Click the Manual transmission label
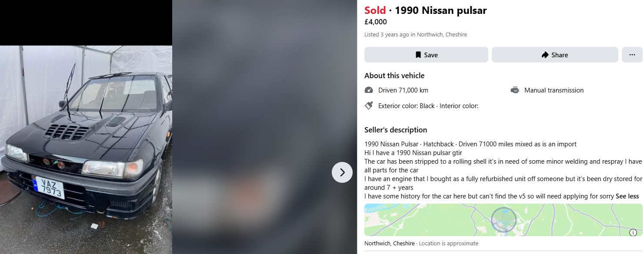 (x=554, y=90)
